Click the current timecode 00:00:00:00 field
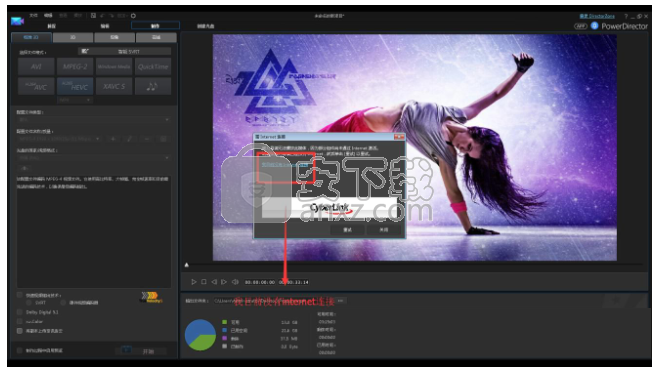Screen dimensions: 659x370 [260, 282]
